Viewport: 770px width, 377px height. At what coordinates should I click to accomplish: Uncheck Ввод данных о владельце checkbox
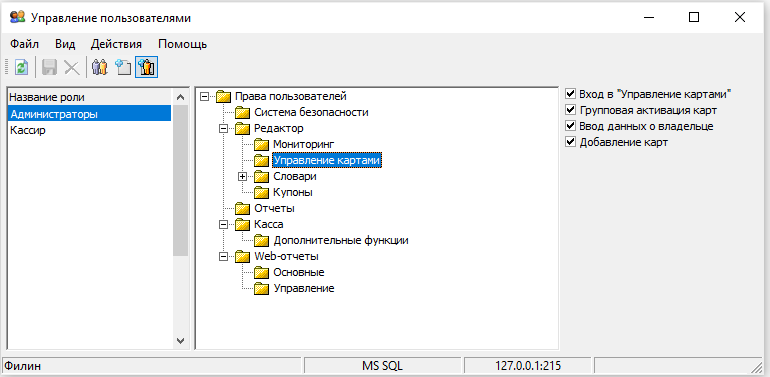[x=570, y=126]
